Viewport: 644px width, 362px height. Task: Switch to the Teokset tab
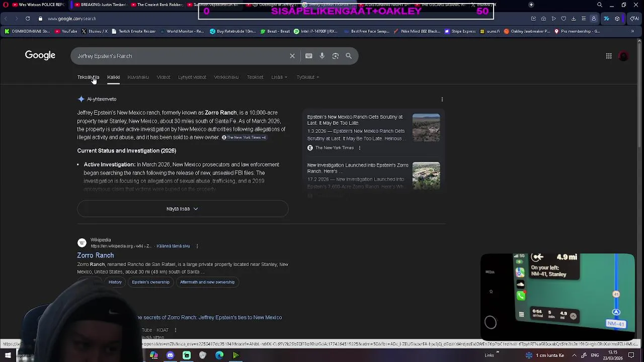point(255,77)
